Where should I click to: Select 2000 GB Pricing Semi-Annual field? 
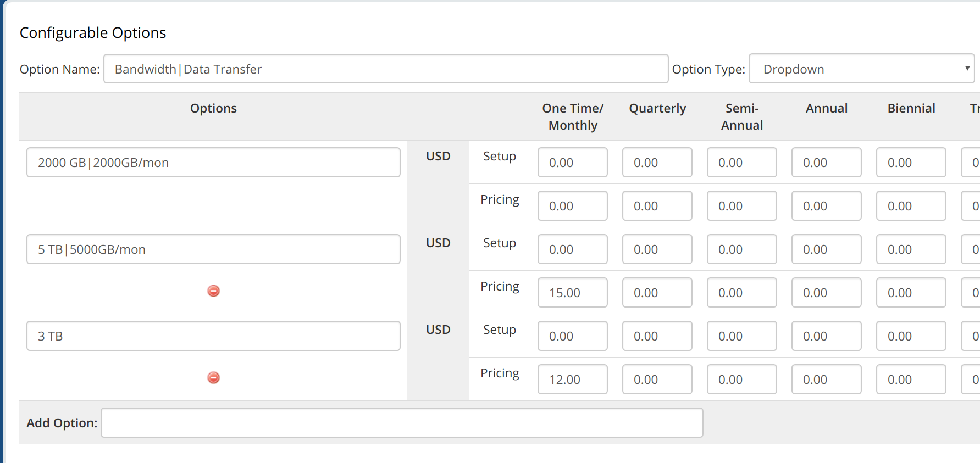[741, 205]
